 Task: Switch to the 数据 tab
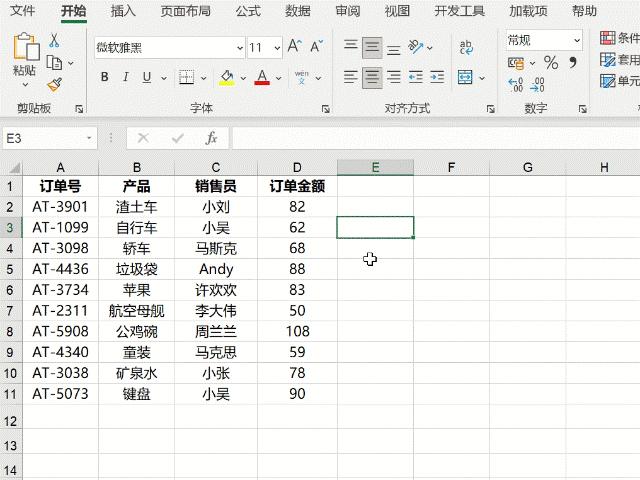pyautogui.click(x=298, y=11)
